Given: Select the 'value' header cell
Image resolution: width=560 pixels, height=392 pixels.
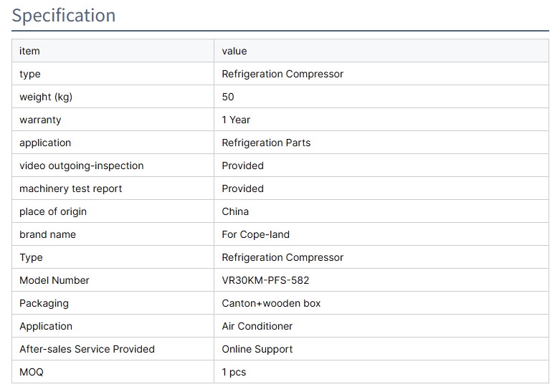Looking at the screenshot, I should tap(234, 51).
